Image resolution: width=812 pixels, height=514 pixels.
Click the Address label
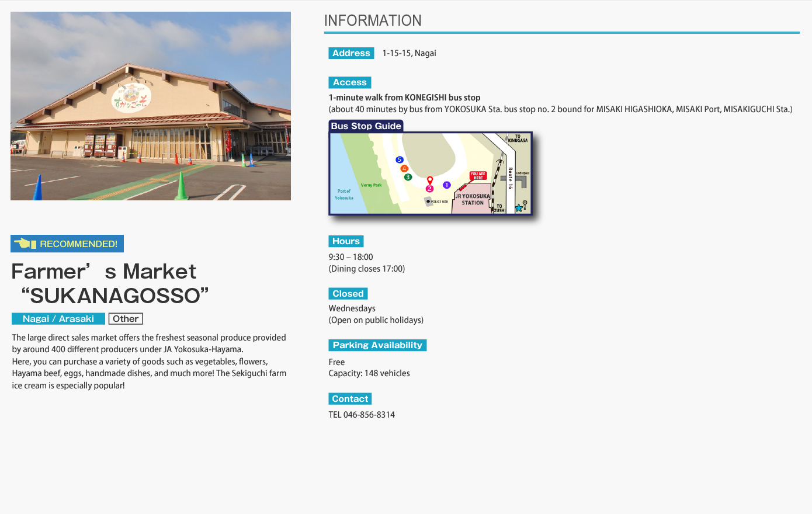351,53
